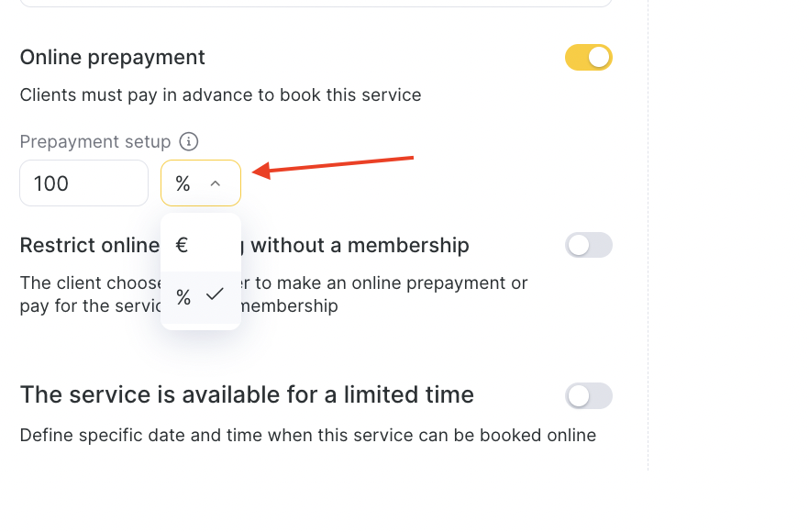Click the checkmark next to the % option
The height and width of the screenshot is (532, 809).
[x=216, y=295]
